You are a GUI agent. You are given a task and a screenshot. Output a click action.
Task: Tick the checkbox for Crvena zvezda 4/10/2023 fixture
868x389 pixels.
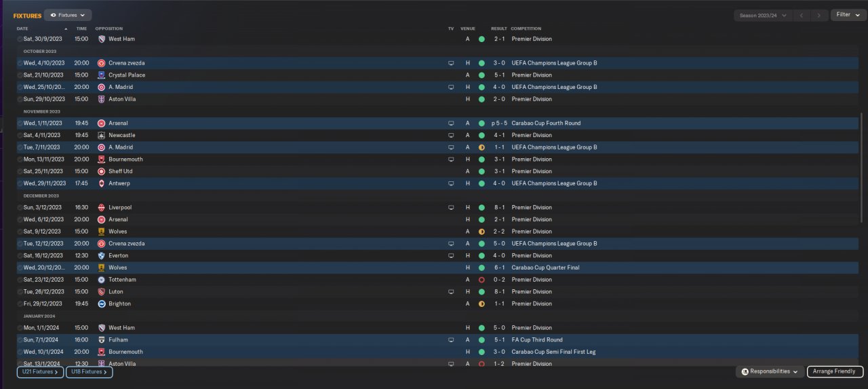[x=20, y=63]
